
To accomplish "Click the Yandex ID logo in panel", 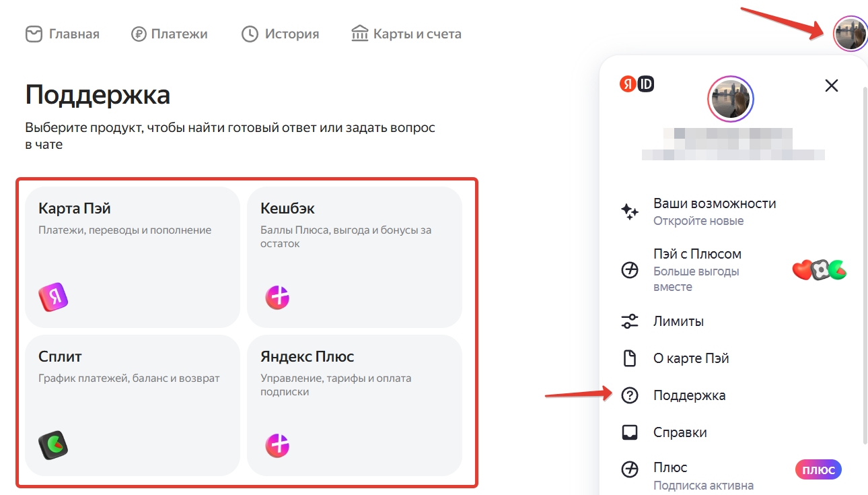I will [637, 84].
